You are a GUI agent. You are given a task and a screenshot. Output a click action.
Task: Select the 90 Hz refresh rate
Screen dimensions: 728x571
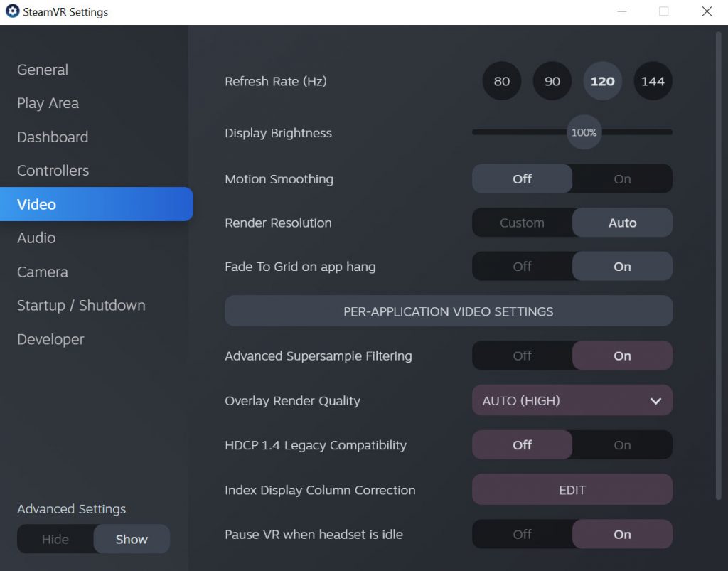pos(552,81)
